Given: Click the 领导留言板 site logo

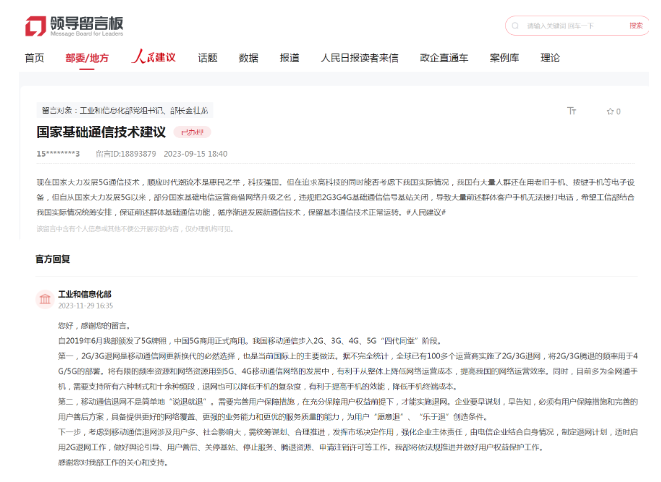Looking at the screenshot, I should coord(74,26).
